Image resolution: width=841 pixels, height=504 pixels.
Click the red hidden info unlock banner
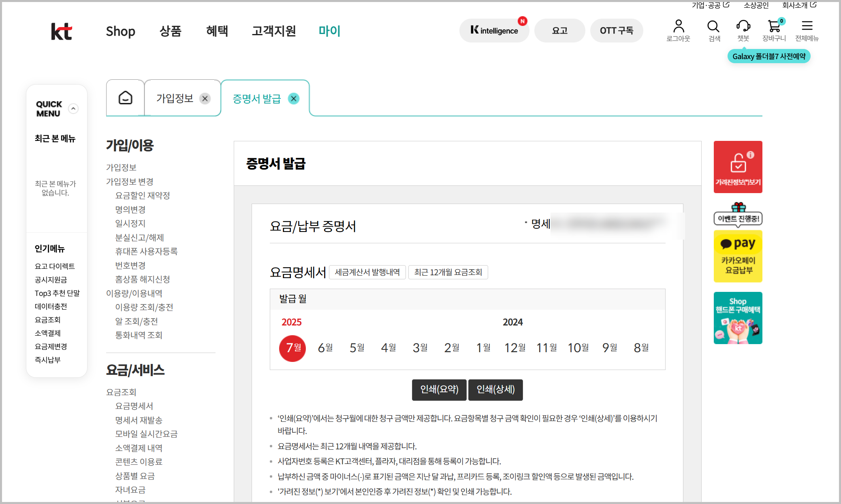click(x=738, y=167)
